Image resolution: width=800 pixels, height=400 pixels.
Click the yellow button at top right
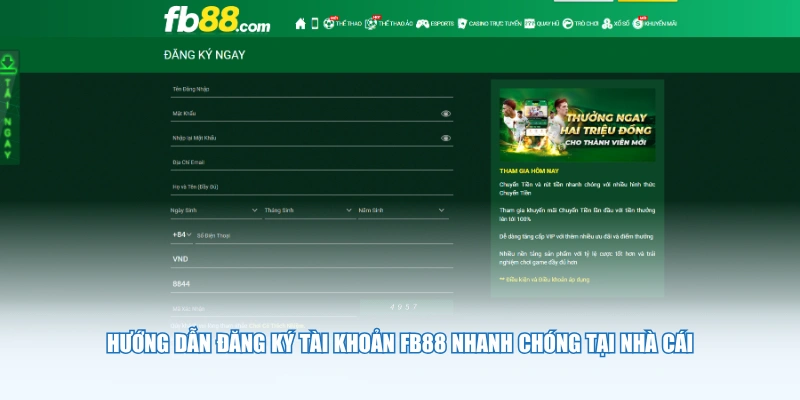coord(647,1)
